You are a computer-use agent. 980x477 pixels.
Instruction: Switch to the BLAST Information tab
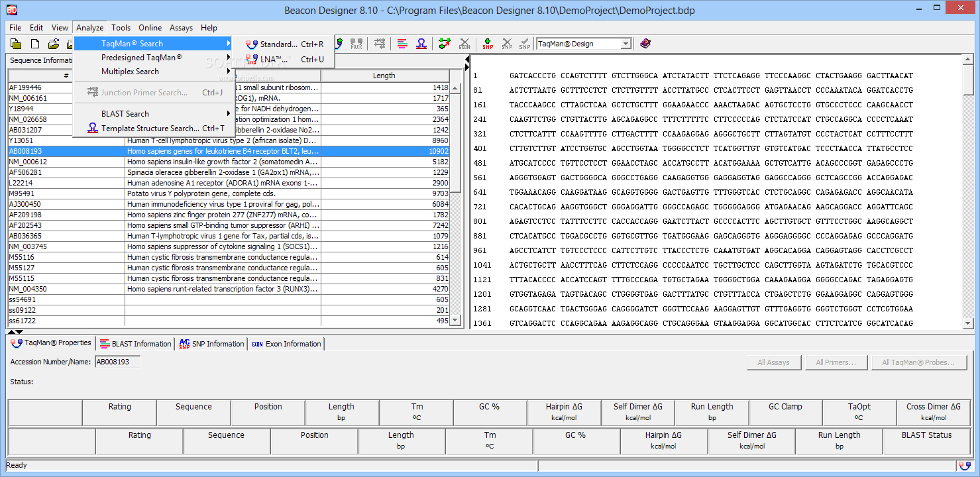click(135, 344)
